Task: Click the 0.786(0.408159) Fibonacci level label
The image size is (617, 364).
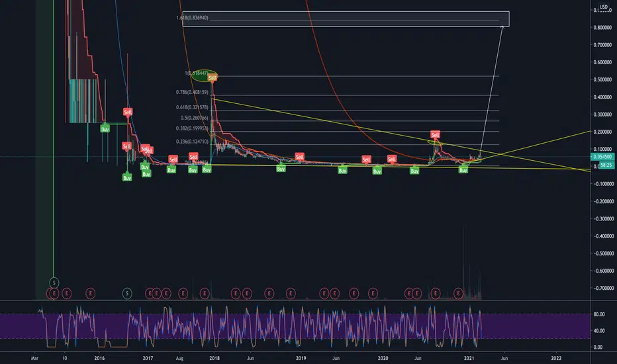Action: 192,92
